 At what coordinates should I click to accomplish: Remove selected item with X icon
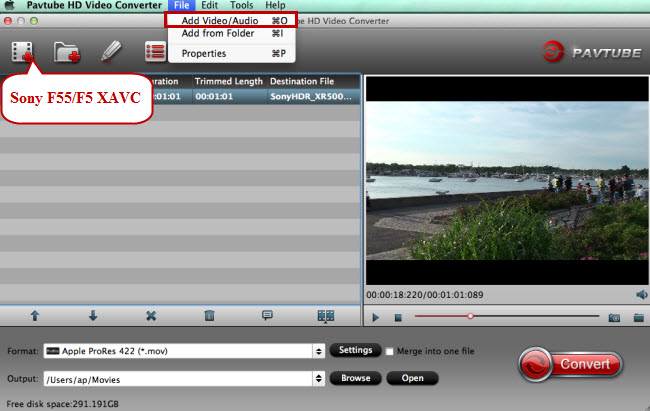(x=151, y=316)
